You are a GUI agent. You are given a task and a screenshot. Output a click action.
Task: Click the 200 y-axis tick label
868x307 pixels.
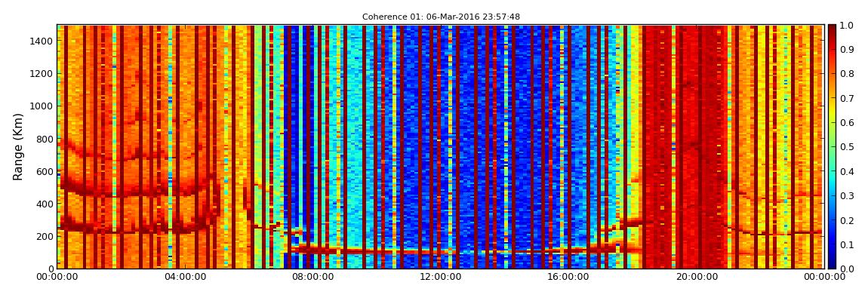click(x=46, y=237)
